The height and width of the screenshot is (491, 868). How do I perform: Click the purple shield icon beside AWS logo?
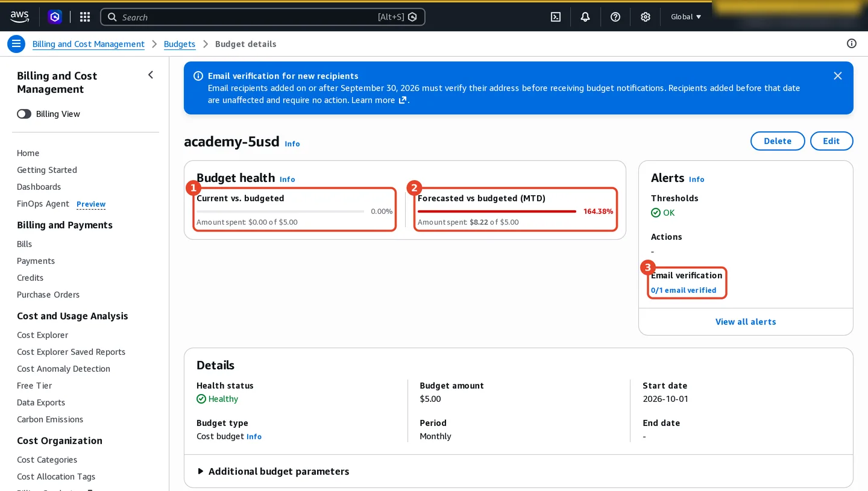(x=55, y=17)
